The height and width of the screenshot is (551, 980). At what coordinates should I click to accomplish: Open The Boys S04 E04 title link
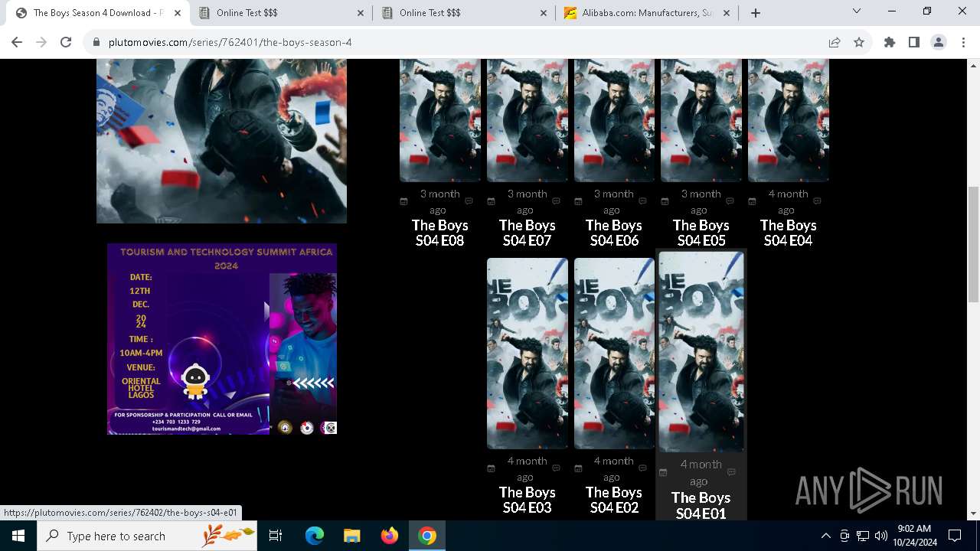click(789, 233)
